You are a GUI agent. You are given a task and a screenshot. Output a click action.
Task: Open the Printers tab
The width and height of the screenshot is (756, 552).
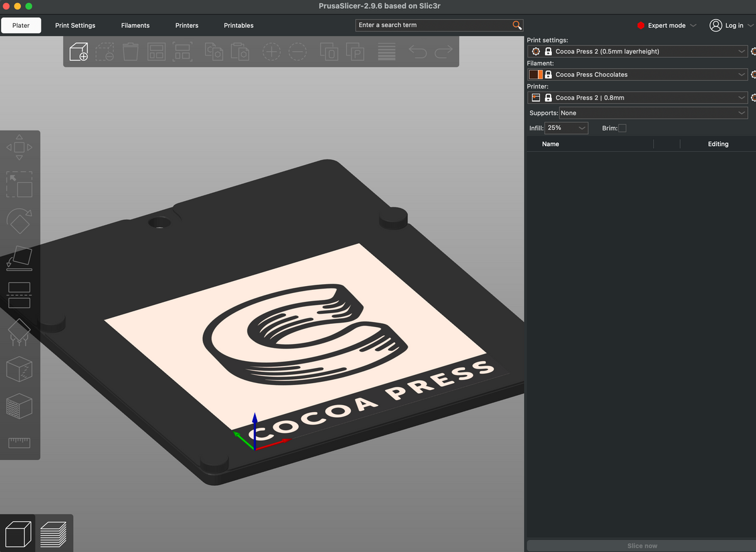(186, 25)
